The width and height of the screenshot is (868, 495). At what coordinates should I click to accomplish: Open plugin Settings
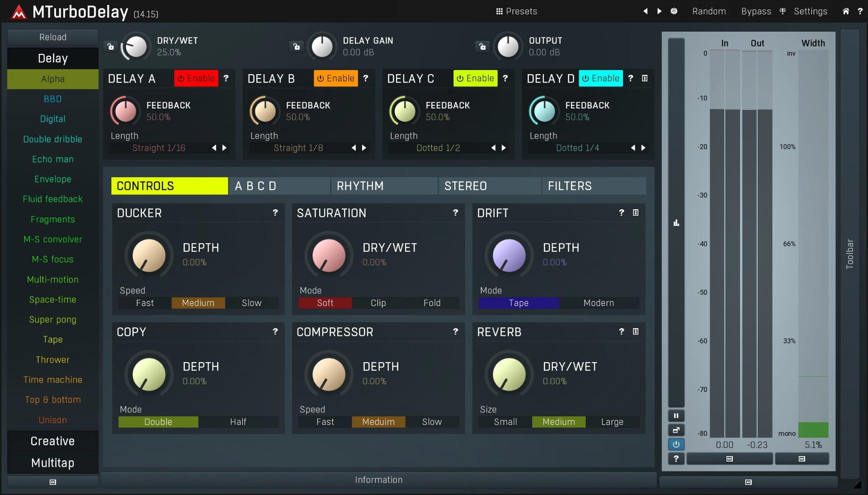(811, 11)
